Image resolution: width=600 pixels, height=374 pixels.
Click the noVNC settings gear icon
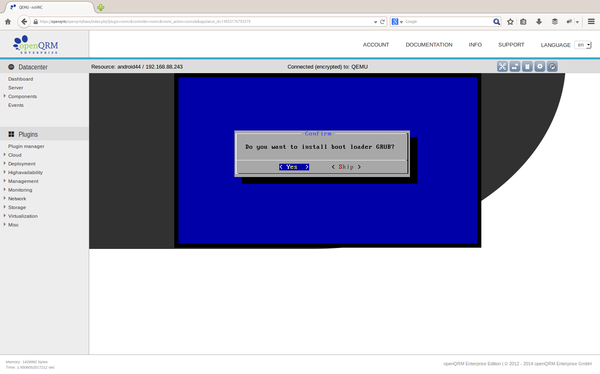pyautogui.click(x=540, y=67)
